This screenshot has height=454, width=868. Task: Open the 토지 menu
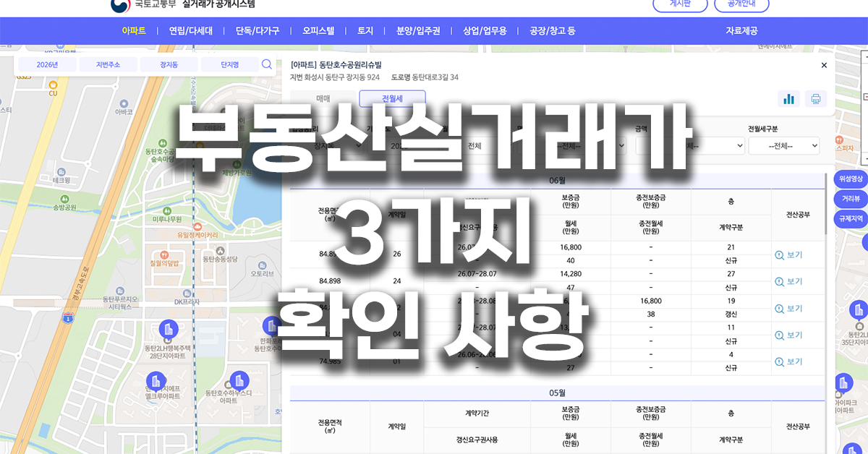coord(365,31)
